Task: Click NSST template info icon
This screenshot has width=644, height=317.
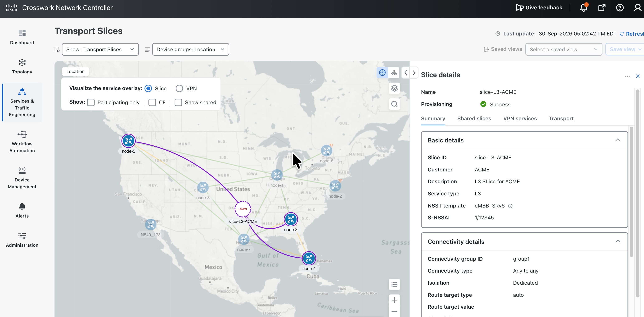Action: [510, 206]
